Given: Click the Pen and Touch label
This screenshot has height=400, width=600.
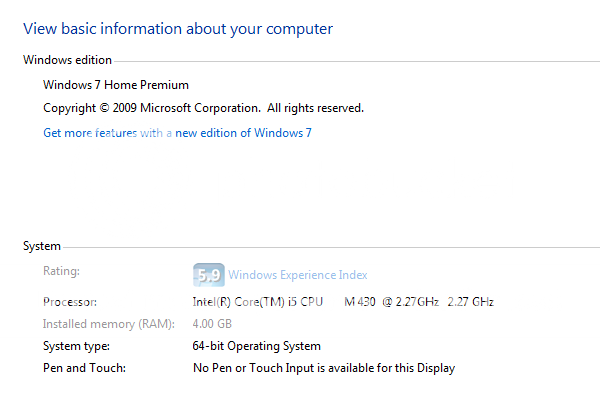Looking at the screenshot, I should [83, 368].
